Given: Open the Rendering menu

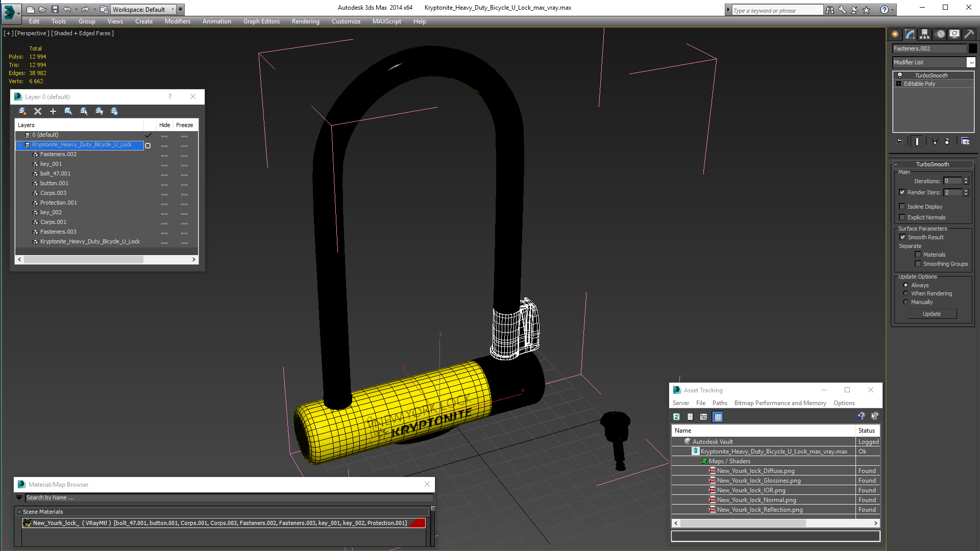Looking at the screenshot, I should [305, 21].
